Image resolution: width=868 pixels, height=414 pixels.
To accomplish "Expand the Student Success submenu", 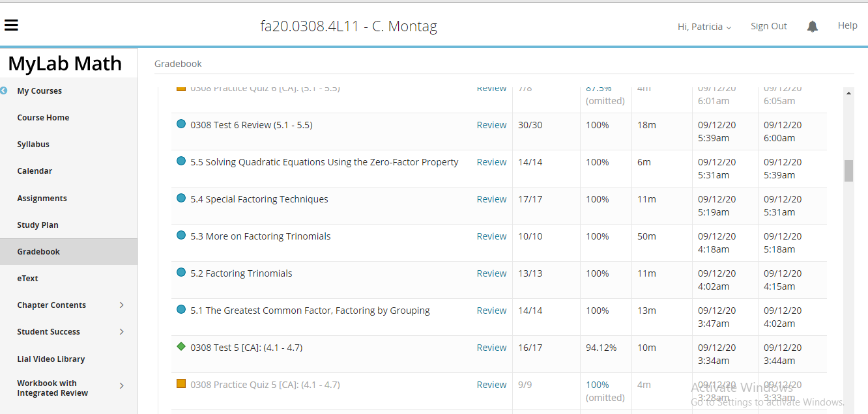I will pyautogui.click(x=121, y=332).
